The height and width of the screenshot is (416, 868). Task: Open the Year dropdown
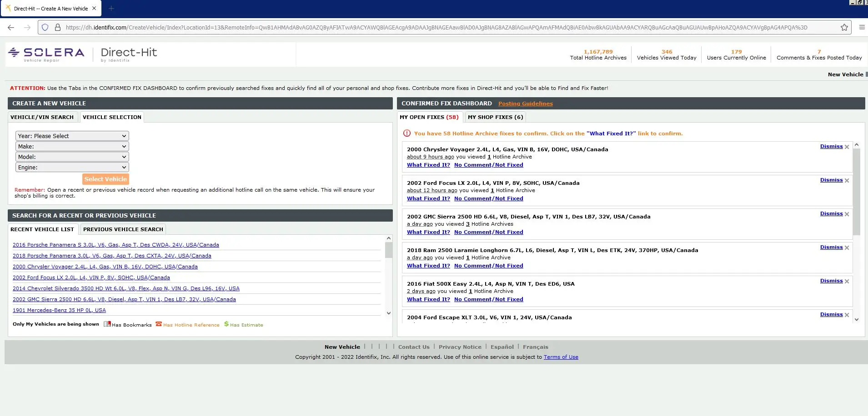(72, 136)
